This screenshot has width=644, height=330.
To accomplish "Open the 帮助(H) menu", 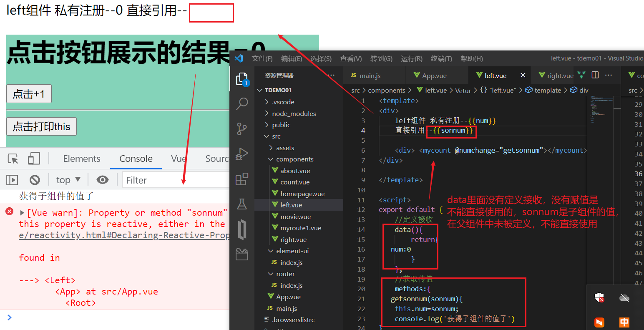I will 472,58.
